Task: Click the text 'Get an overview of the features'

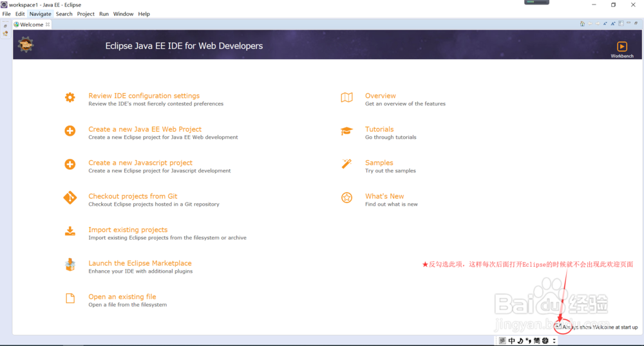Action: pyautogui.click(x=405, y=104)
